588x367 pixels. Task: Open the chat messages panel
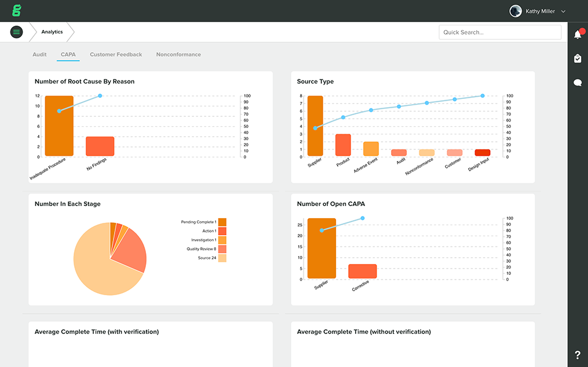click(578, 82)
